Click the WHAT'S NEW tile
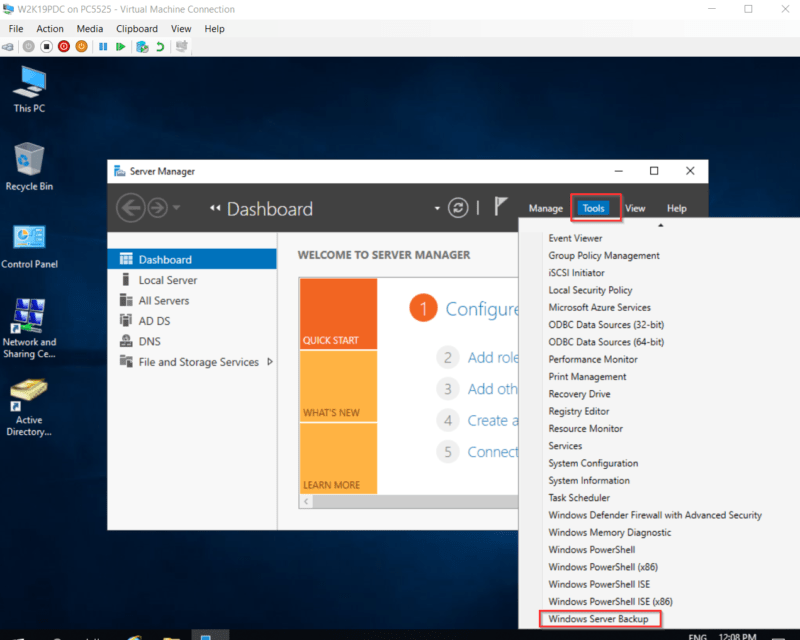Image resolution: width=800 pixels, height=640 pixels. pyautogui.click(x=338, y=386)
